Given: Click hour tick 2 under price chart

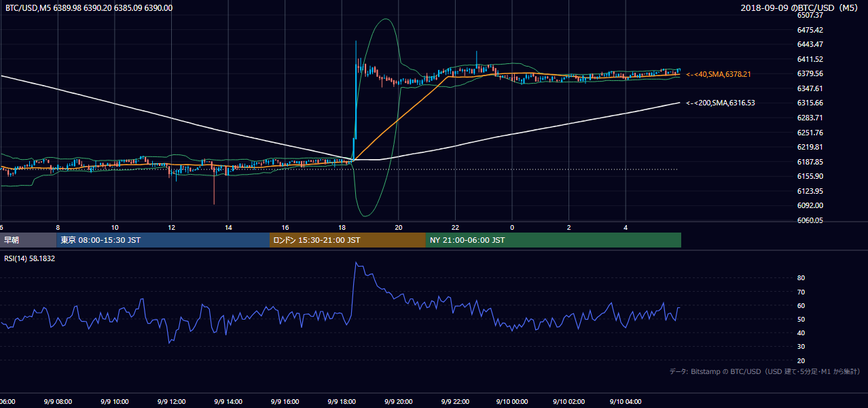Looking at the screenshot, I should [569, 227].
